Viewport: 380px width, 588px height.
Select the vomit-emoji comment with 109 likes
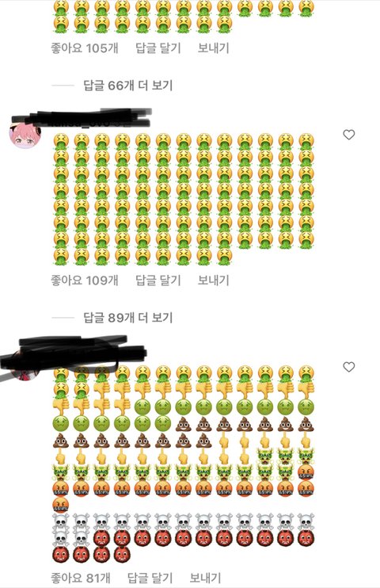(x=184, y=199)
